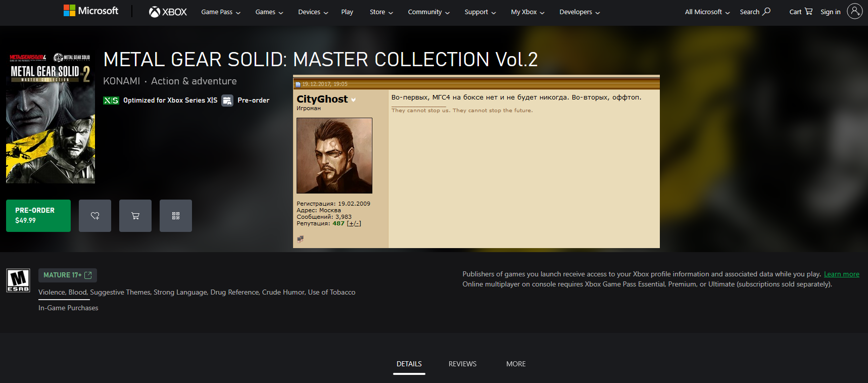Open the All Microsoft dropdown

[707, 12]
